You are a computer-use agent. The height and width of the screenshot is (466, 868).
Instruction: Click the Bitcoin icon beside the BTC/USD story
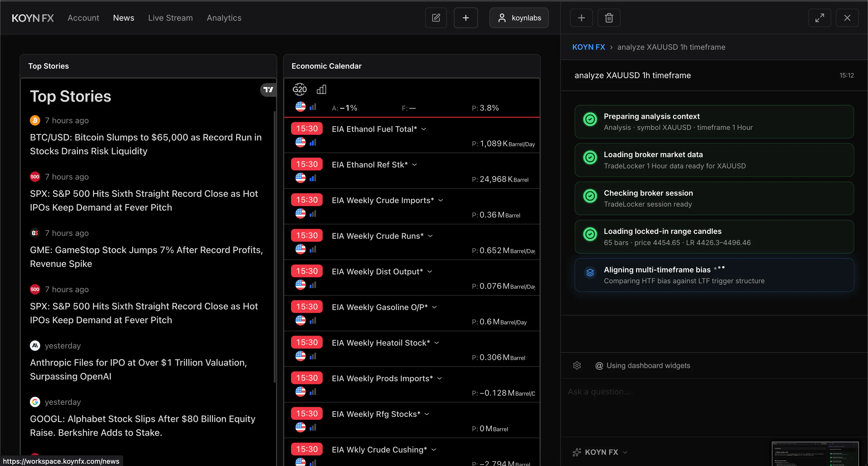(x=35, y=120)
